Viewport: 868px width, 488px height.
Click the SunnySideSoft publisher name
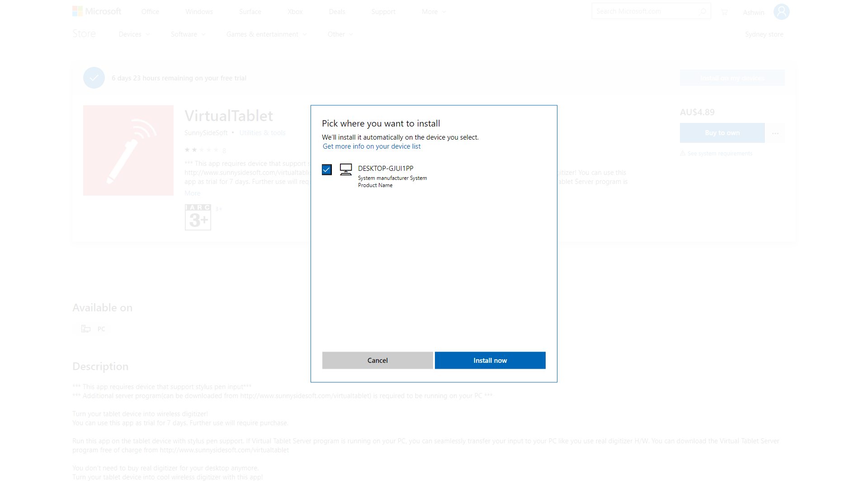coord(206,133)
